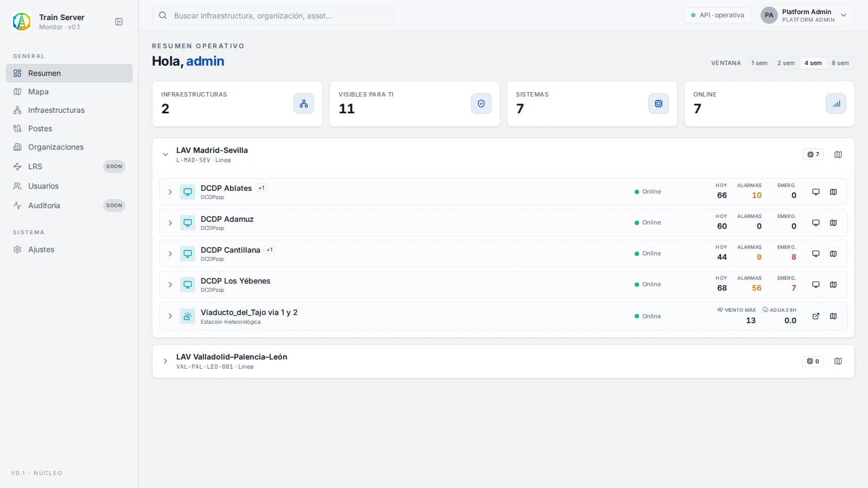Open monitor icon for DCDP Los Yébenes
The height and width of the screenshot is (488, 868).
tap(815, 285)
